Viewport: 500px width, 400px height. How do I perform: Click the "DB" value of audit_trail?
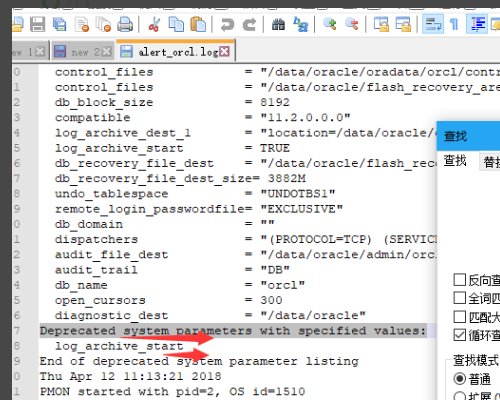[x=275, y=270]
